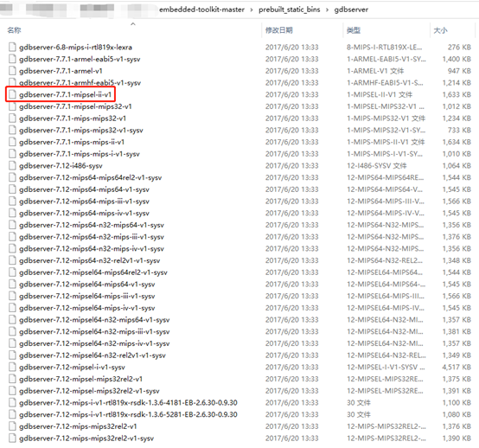
Task: Click the file icon of gdbserver-6.8-mips-i-rtl819x-lexra
Action: pyautogui.click(x=12, y=47)
